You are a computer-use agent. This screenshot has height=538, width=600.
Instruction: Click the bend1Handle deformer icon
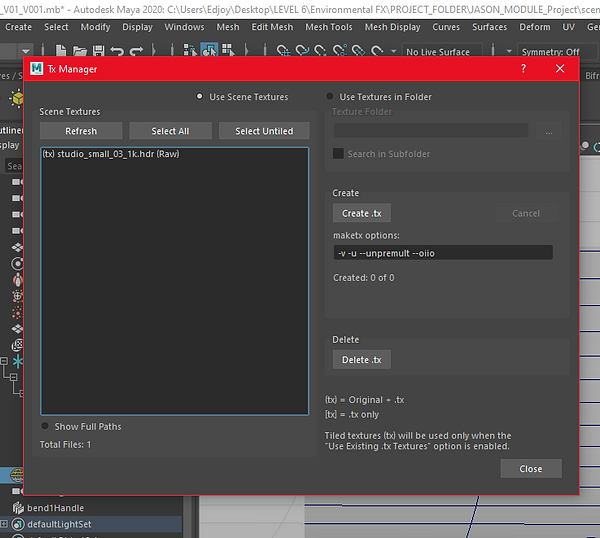pos(18,508)
